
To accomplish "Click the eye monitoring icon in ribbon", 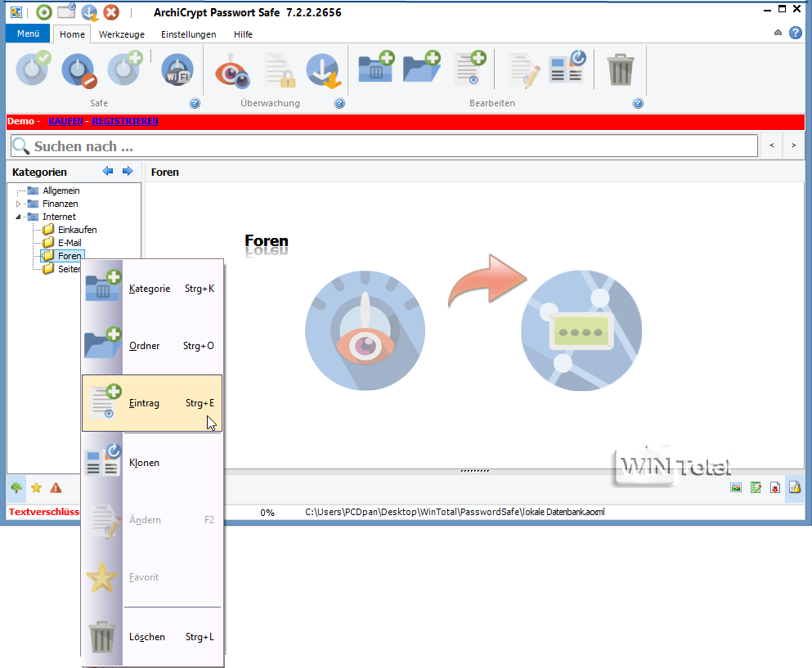I will pos(232,71).
